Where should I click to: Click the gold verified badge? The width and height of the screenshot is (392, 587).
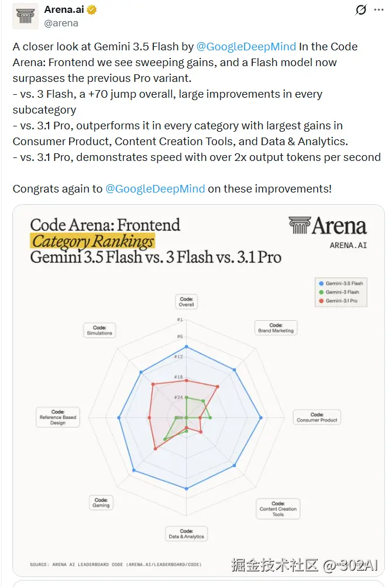click(x=92, y=10)
